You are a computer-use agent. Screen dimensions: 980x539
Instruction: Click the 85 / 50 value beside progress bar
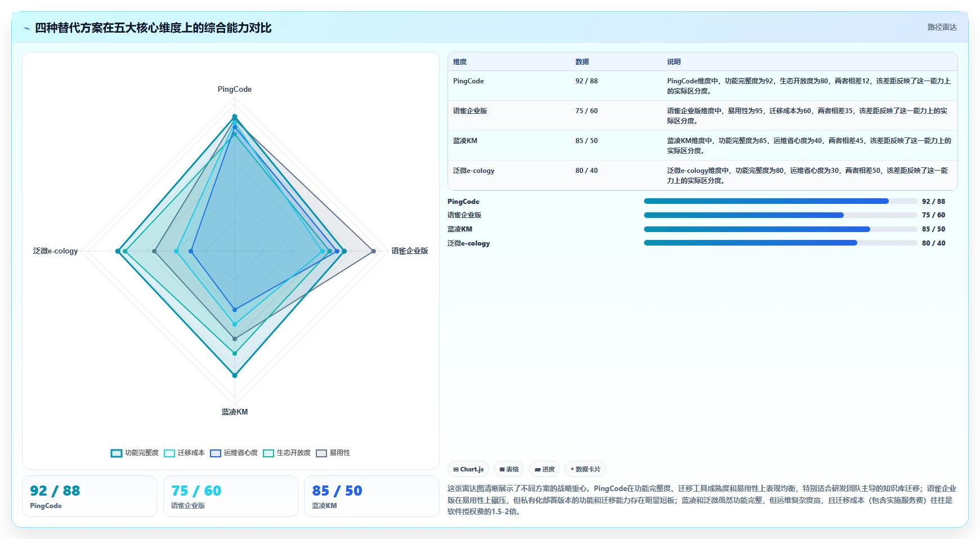pos(933,229)
